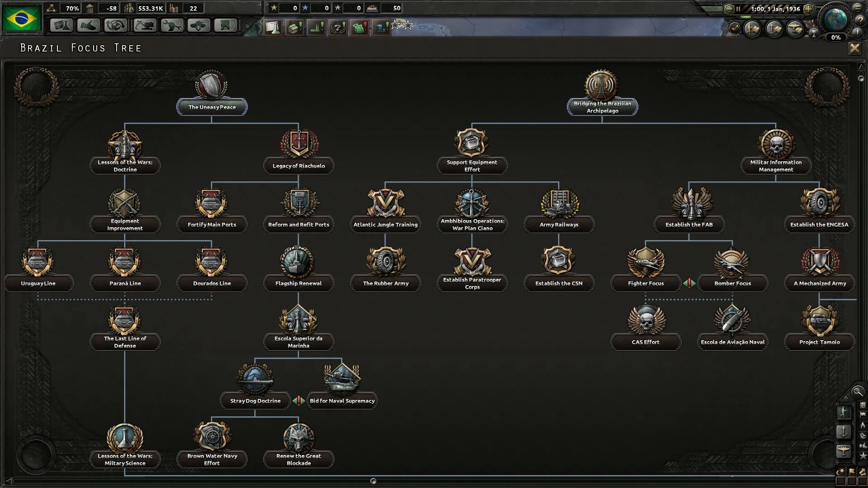Viewport: 868px width, 488px height.
Task: Toggle the day-night cycle map icon
Action: pyautogui.click(x=841, y=471)
